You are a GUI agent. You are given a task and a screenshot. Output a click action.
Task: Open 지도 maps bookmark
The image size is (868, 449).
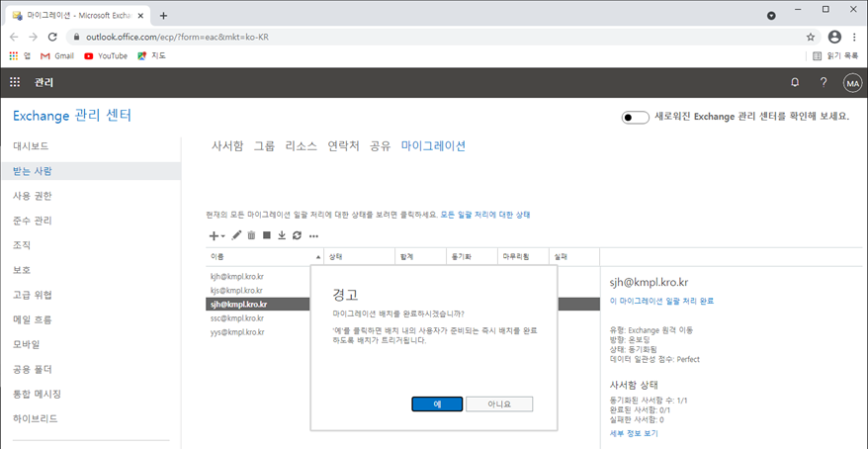click(x=151, y=56)
